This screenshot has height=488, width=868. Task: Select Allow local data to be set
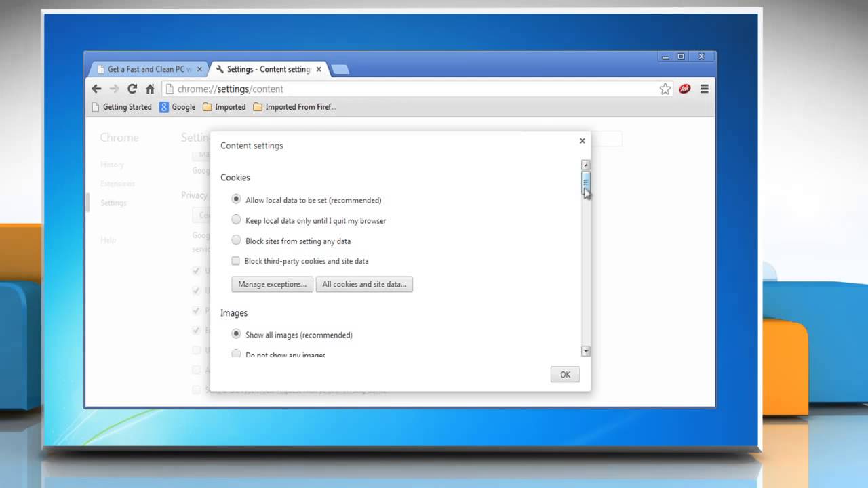coord(236,199)
